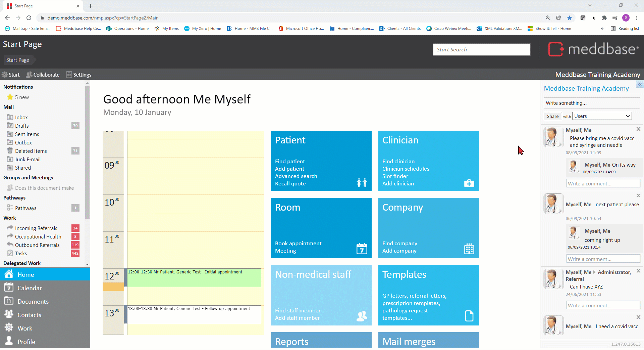Open the Collaborate menu
The image size is (644, 350).
coord(43,75)
